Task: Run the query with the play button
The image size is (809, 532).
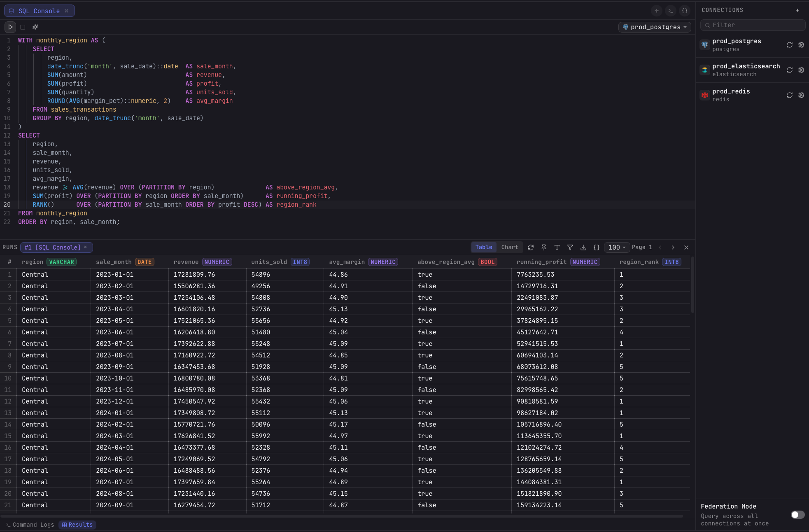Action: coord(10,27)
